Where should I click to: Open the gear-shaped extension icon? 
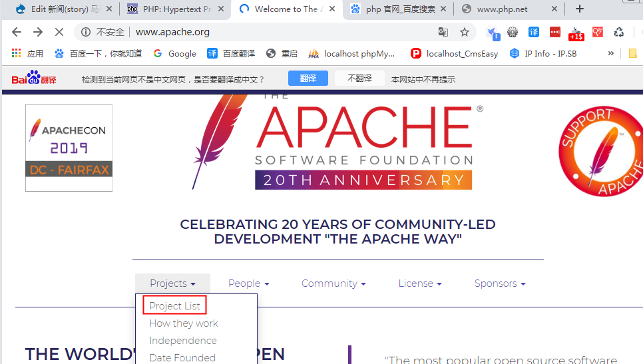[512, 32]
